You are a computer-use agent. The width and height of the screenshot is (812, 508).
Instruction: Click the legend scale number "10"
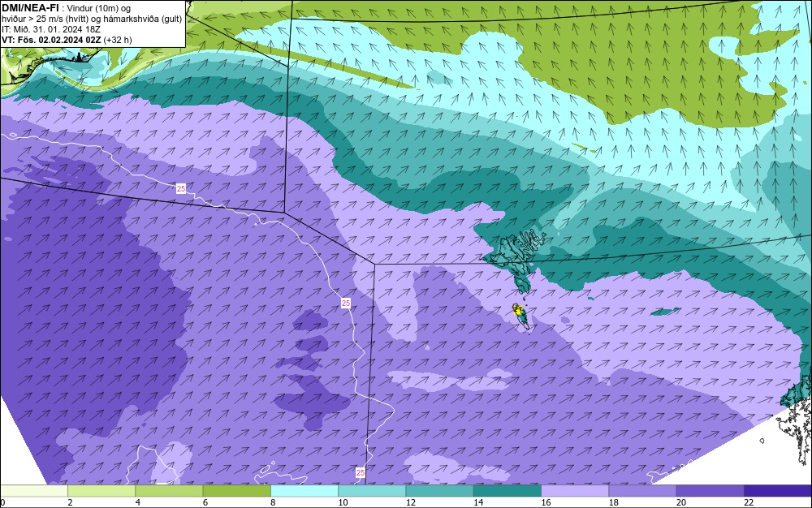[343, 502]
